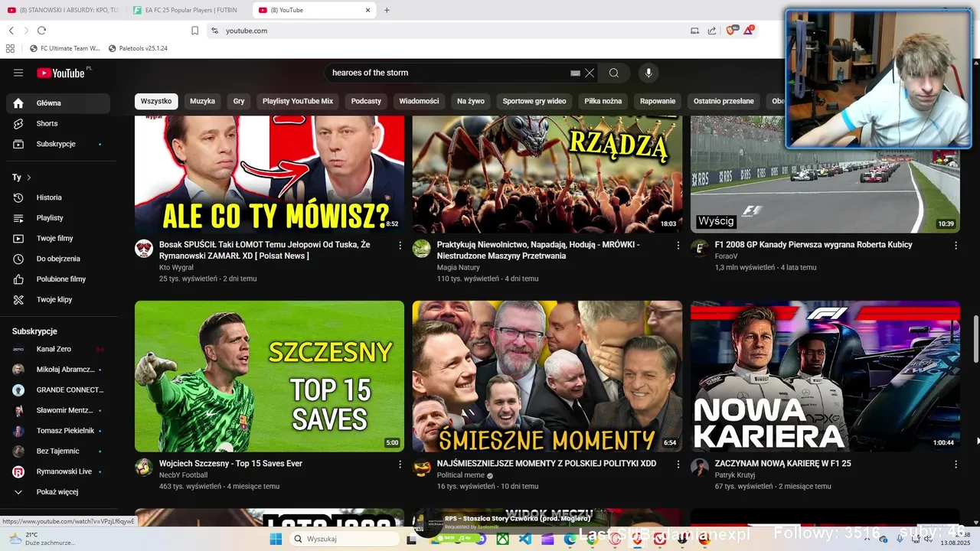Open F1 2008 GP Kanady video title
The width and height of the screenshot is (980, 551).
(x=813, y=245)
